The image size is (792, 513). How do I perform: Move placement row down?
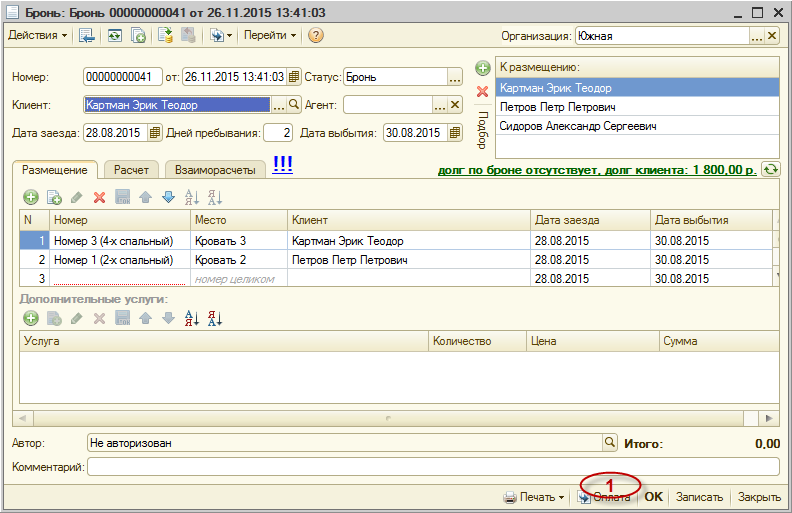coord(169,197)
